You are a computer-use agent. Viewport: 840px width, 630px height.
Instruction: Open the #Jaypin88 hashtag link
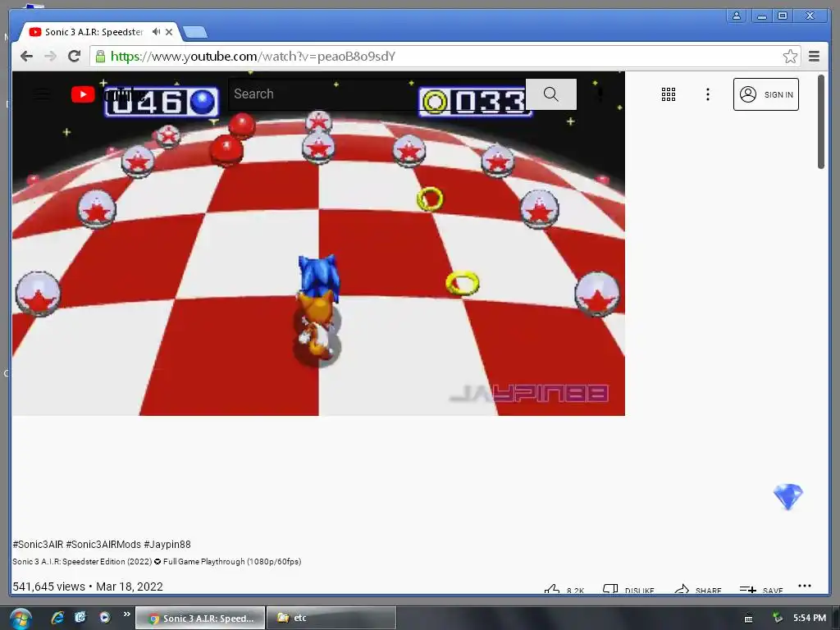pos(167,545)
